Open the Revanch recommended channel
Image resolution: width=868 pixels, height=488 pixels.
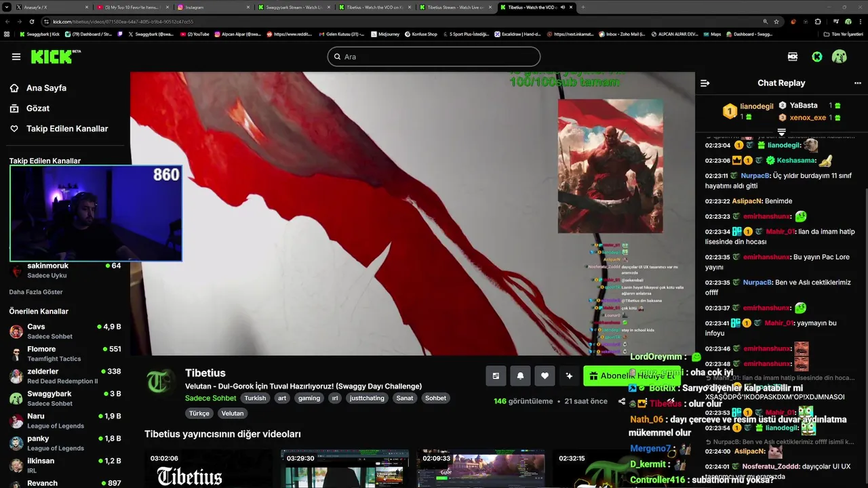pyautogui.click(x=65, y=483)
